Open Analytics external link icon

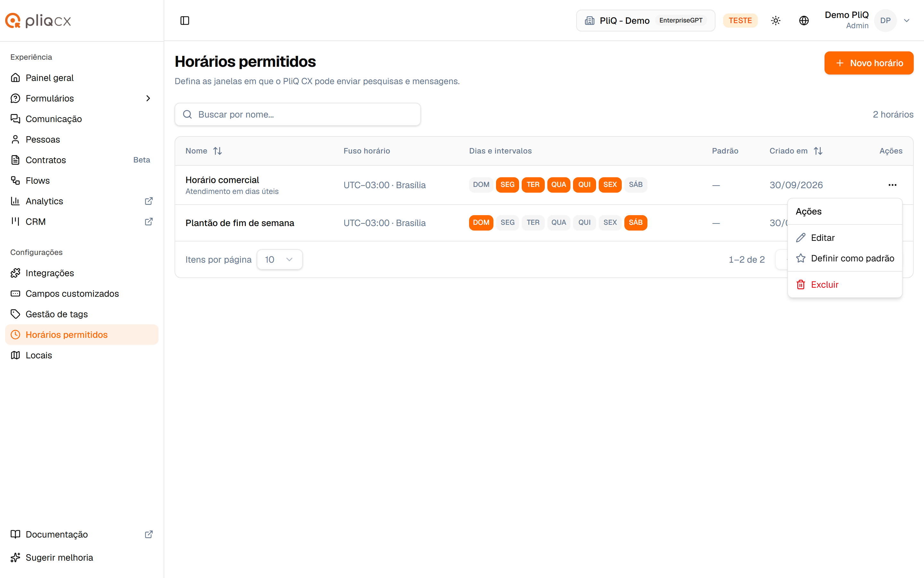click(x=149, y=201)
